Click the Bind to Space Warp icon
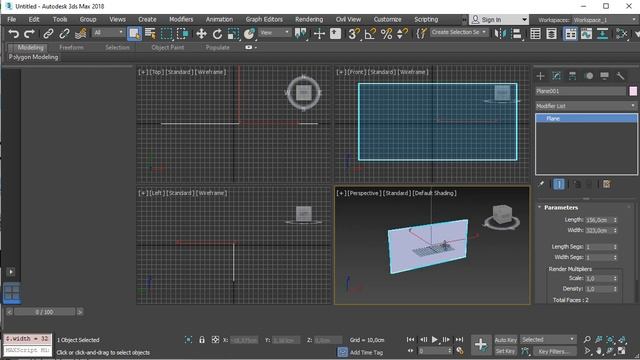Viewport: 640px width, 360px height. click(x=80, y=33)
